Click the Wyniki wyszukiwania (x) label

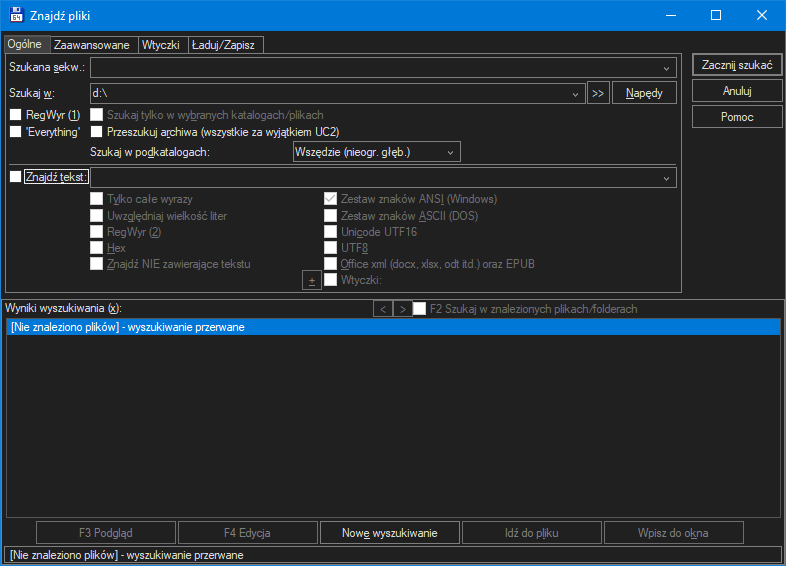pos(63,308)
